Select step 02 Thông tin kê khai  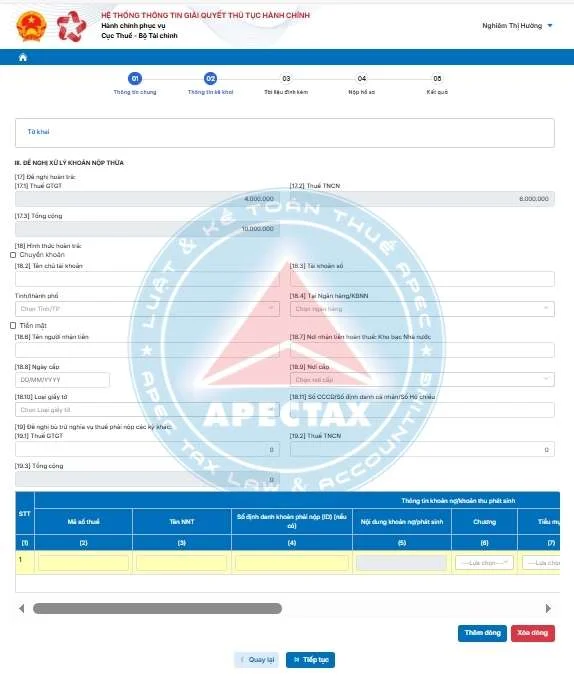[210, 84]
